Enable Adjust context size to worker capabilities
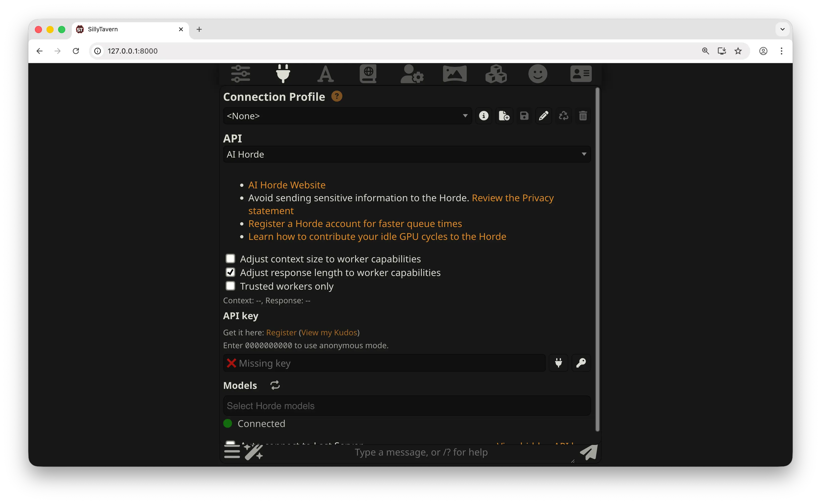 231,259
